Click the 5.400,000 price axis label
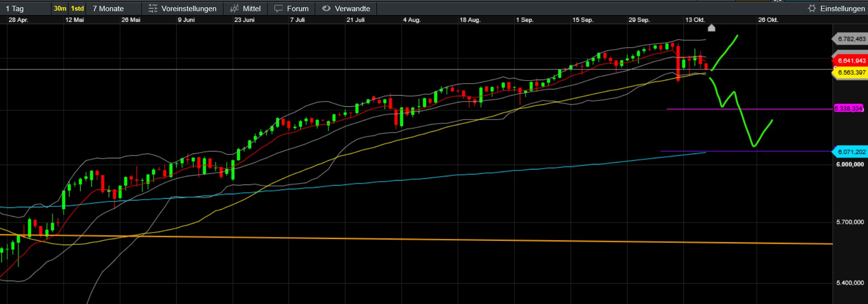The height and width of the screenshot is (304, 868). point(850,283)
